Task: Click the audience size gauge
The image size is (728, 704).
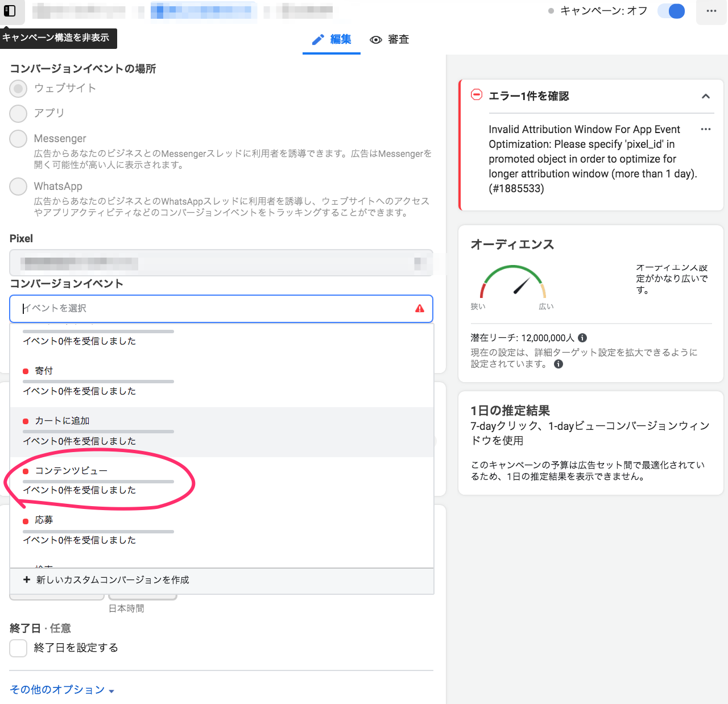Action: coord(512,281)
